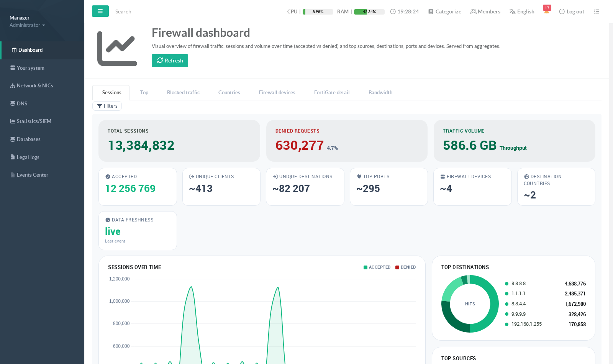Expand the Administrator user dropdown
The width and height of the screenshot is (613, 364).
[x=27, y=25]
